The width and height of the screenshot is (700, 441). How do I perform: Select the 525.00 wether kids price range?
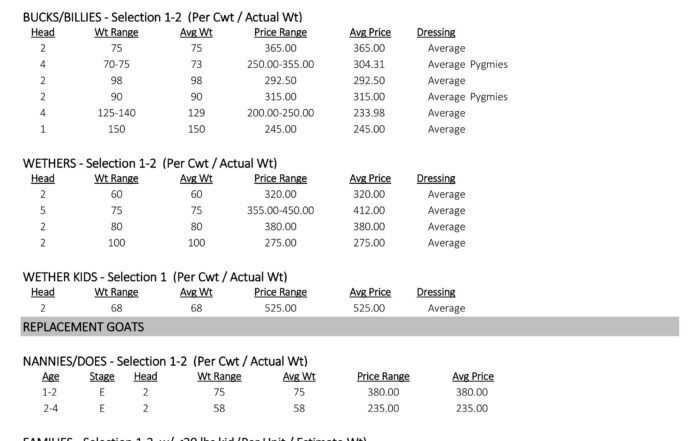point(280,308)
